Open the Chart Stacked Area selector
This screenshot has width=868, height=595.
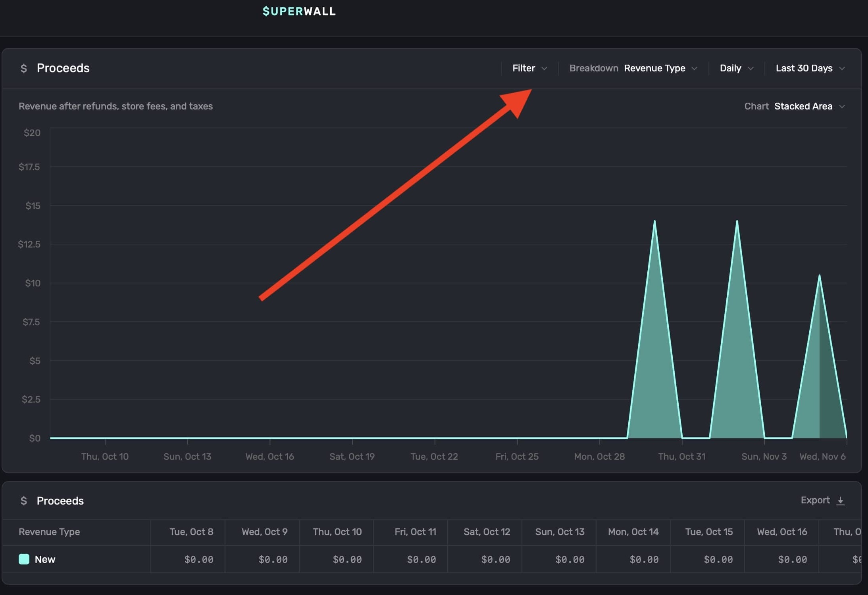803,106
